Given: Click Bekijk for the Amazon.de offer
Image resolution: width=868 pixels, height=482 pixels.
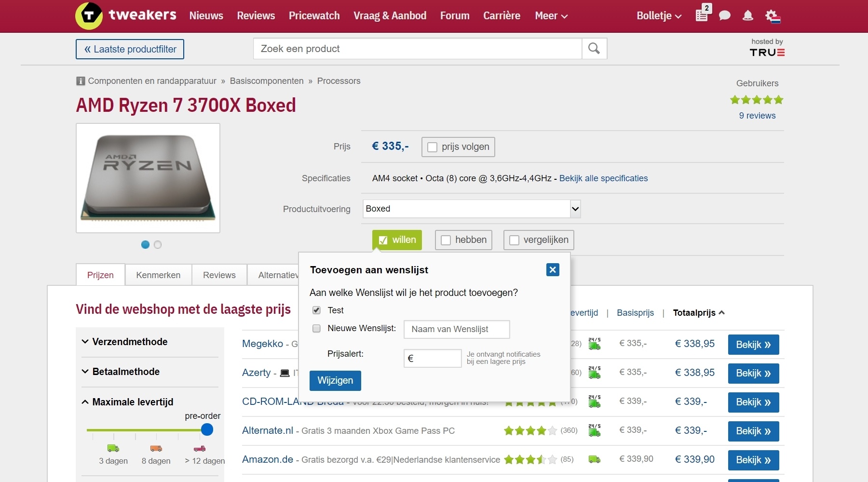Looking at the screenshot, I should tap(753, 460).
